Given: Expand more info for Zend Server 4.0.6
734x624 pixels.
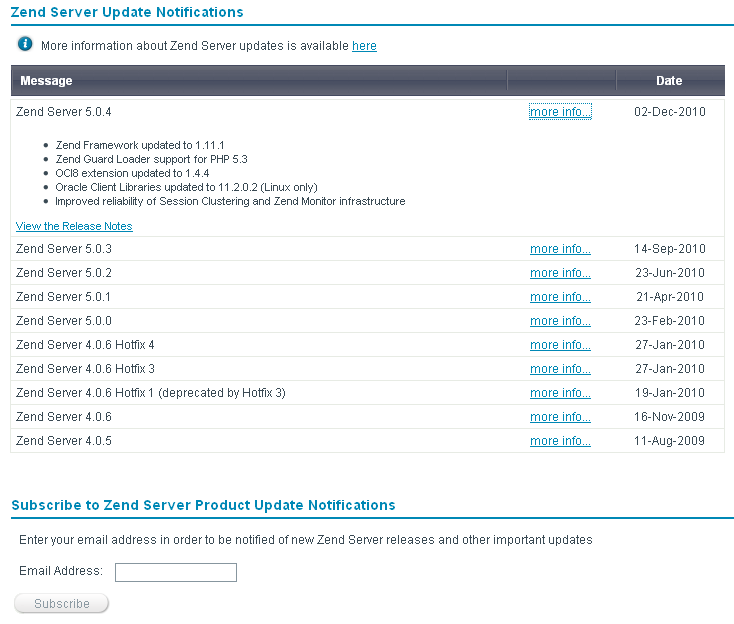Looking at the screenshot, I should coord(560,417).
